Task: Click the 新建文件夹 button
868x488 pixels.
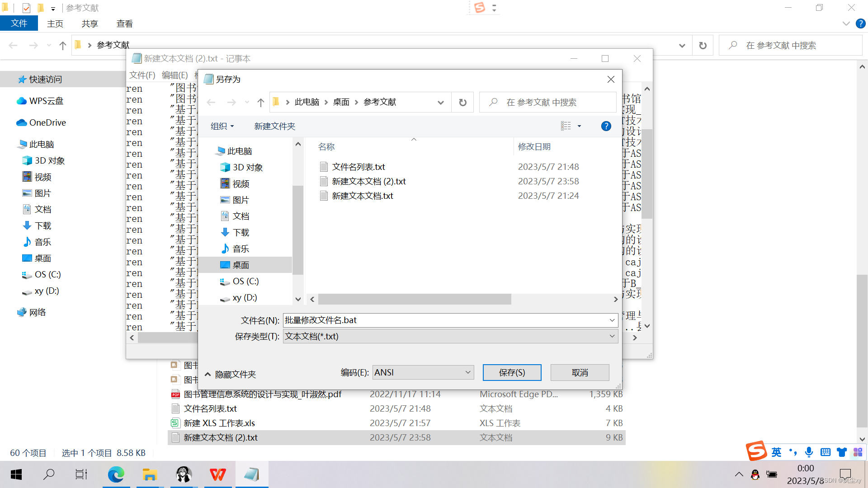Action: (274, 126)
